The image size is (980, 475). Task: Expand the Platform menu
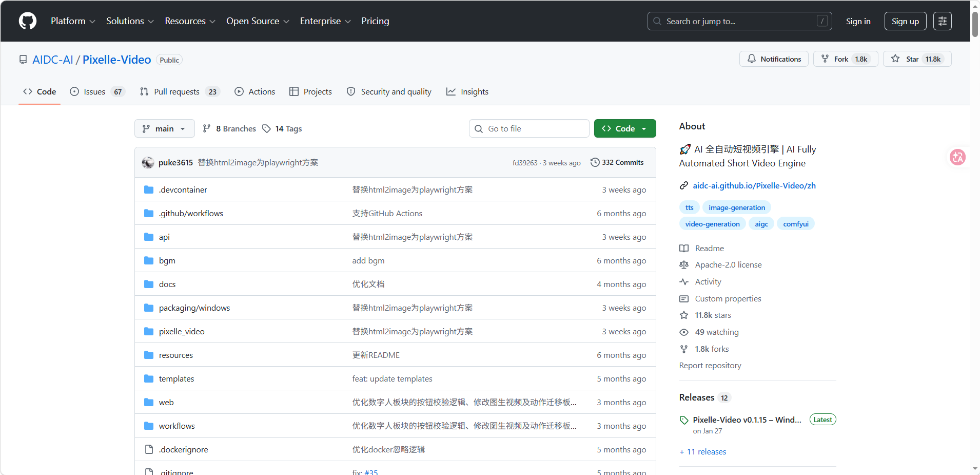pyautogui.click(x=73, y=21)
